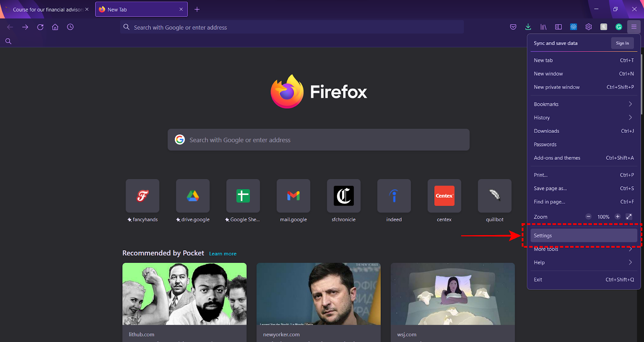Open the lithub.com story thumbnail
This screenshot has width=644, height=342.
click(184, 294)
